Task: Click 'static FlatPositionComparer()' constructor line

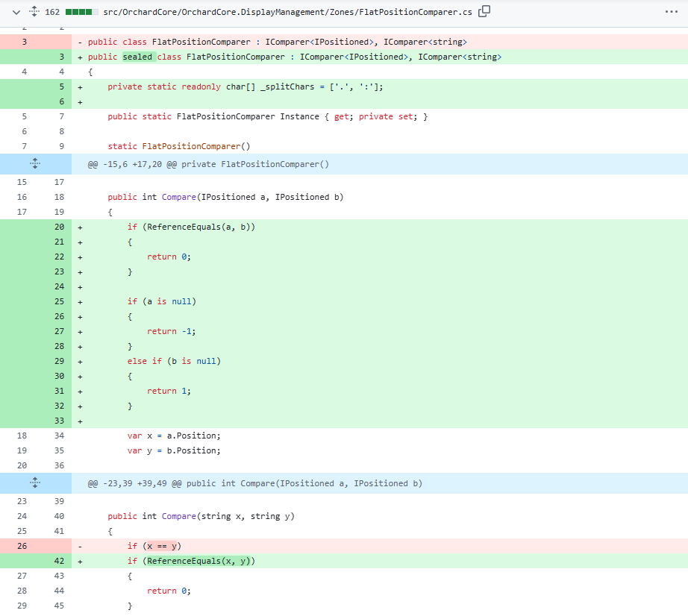Action: (x=179, y=146)
